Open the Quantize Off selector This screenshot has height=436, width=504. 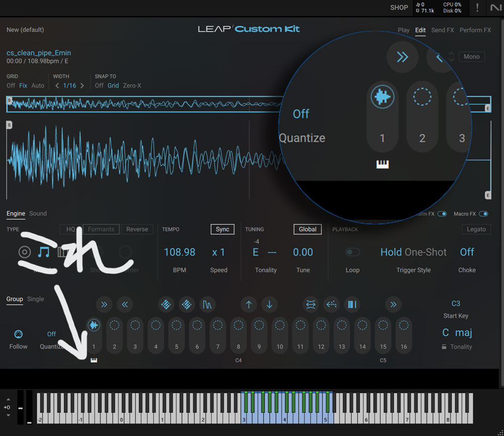pos(51,334)
